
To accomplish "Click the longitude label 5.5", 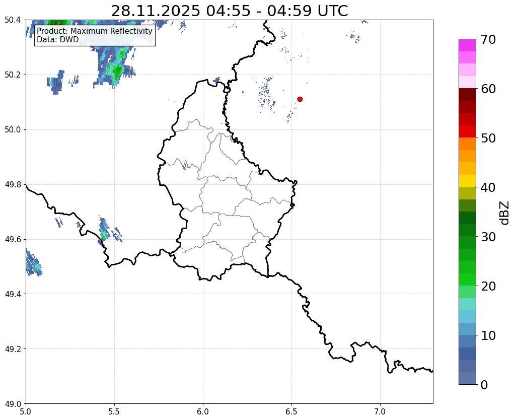I will 114,411.
